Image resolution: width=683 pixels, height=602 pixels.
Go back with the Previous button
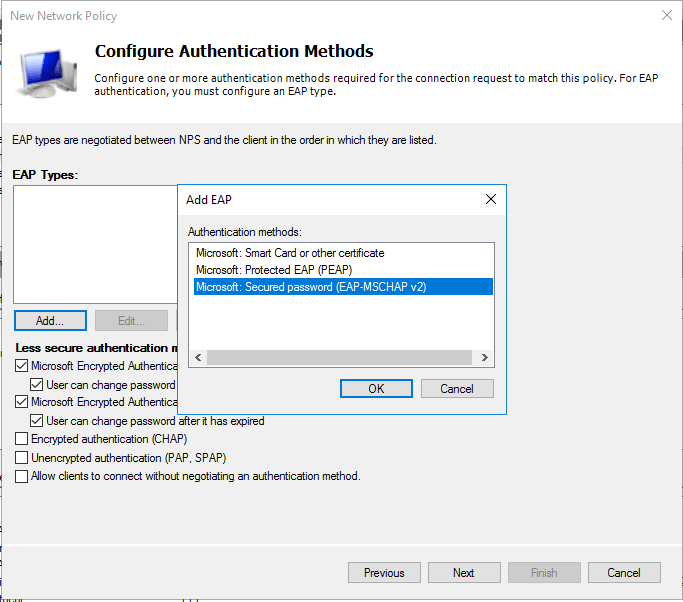384,572
